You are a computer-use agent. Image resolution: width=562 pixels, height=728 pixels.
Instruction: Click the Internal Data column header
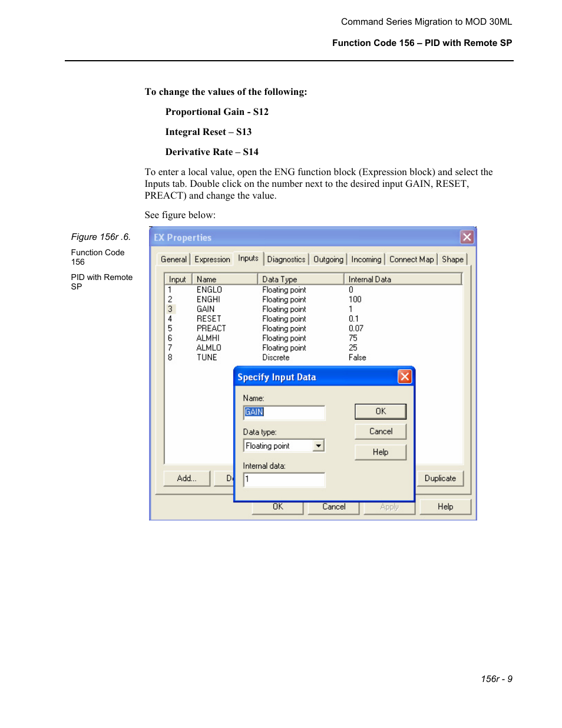[x=403, y=279]
